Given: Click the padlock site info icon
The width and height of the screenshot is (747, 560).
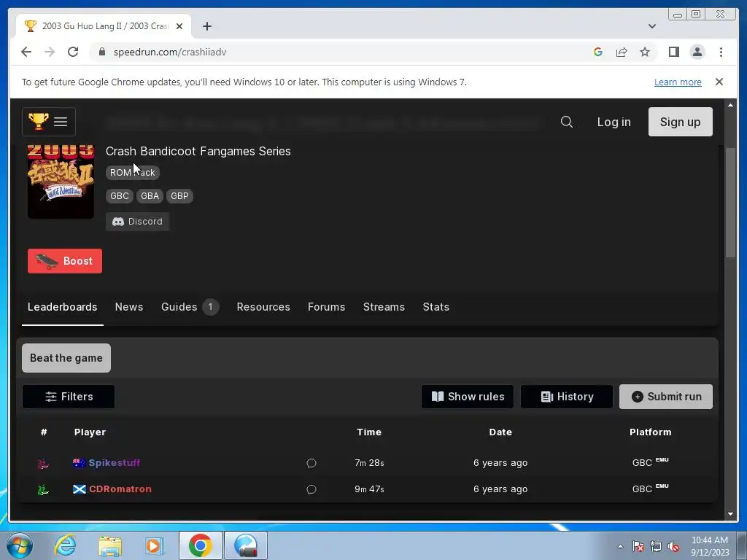Looking at the screenshot, I should click(102, 52).
